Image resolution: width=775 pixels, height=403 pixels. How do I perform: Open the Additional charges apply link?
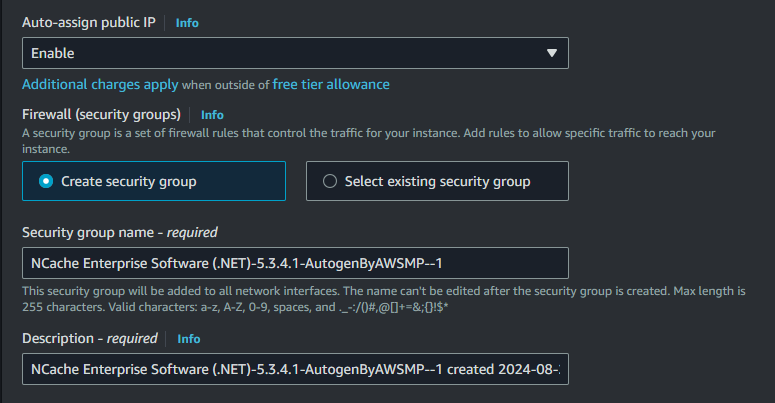point(100,85)
